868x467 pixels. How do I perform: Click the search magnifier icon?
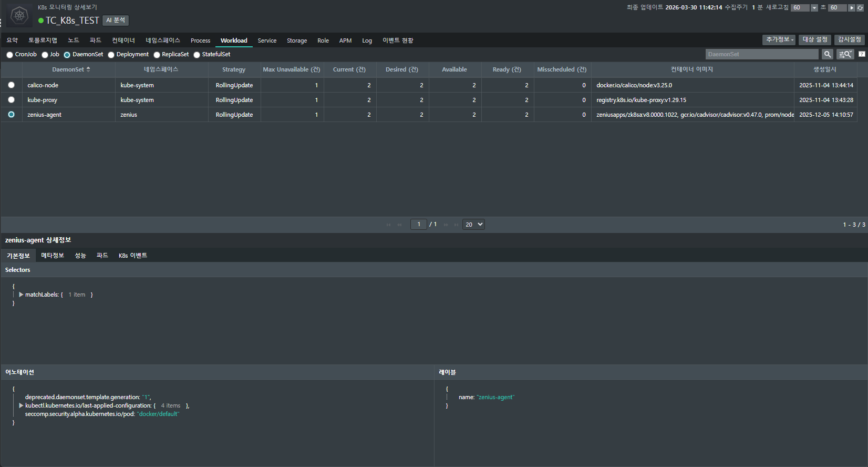coord(828,54)
